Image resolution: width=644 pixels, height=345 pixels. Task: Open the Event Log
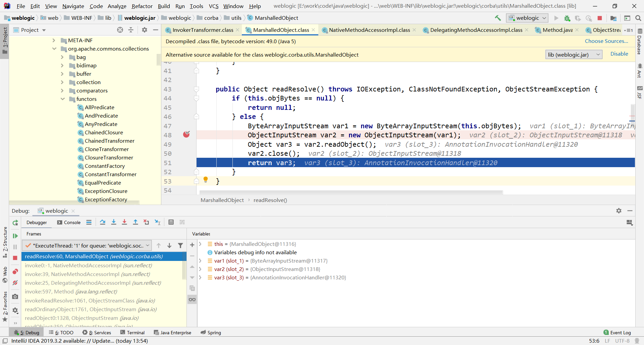617,333
